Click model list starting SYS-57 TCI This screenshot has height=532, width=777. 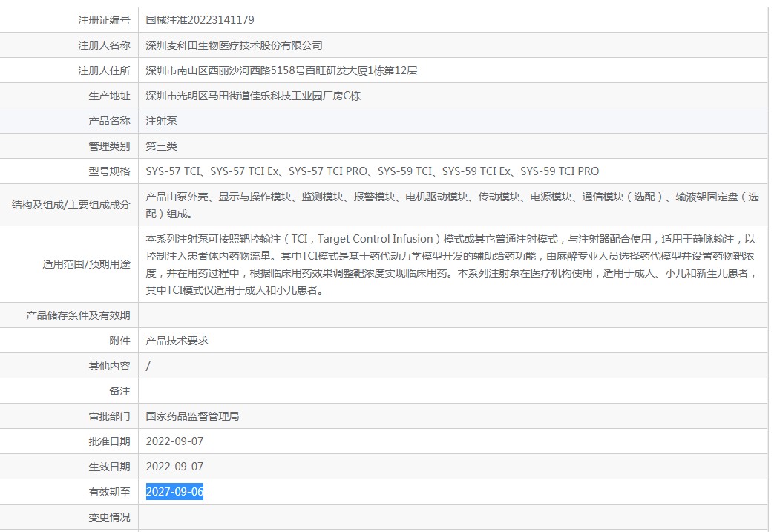pyautogui.click(x=372, y=171)
